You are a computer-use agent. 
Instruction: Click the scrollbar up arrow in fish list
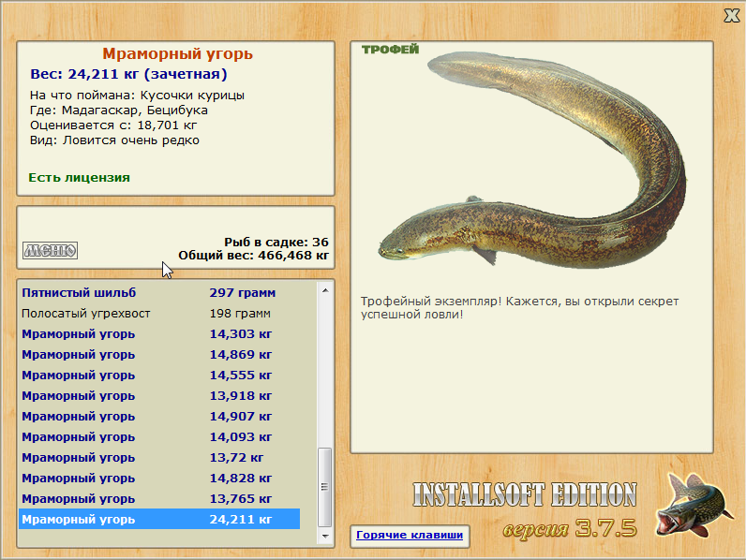point(325,290)
